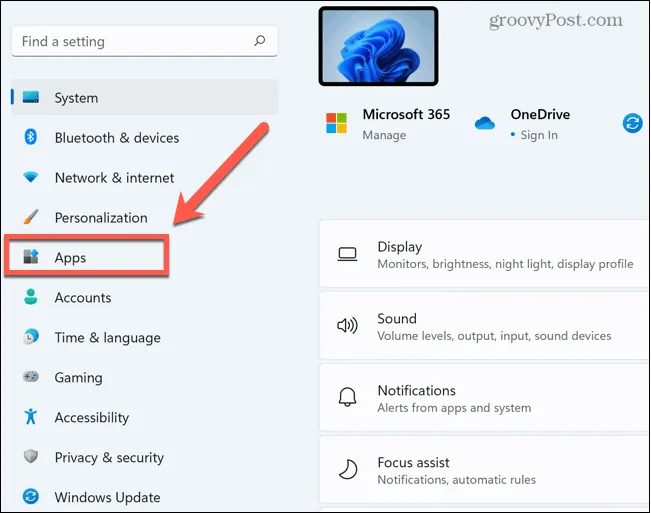
Task: Click the OneDrive cloud icon
Action: [x=485, y=123]
